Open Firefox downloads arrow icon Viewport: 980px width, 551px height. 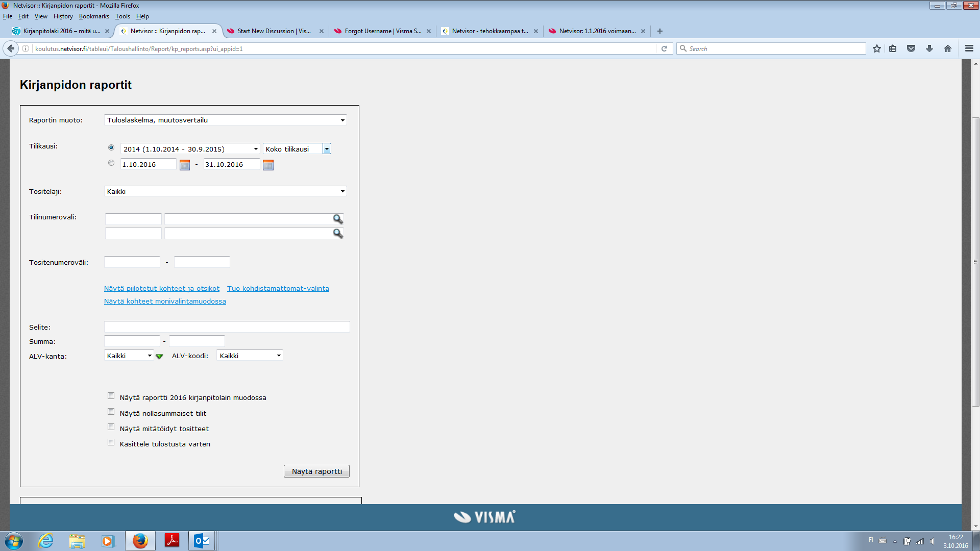click(929, 48)
